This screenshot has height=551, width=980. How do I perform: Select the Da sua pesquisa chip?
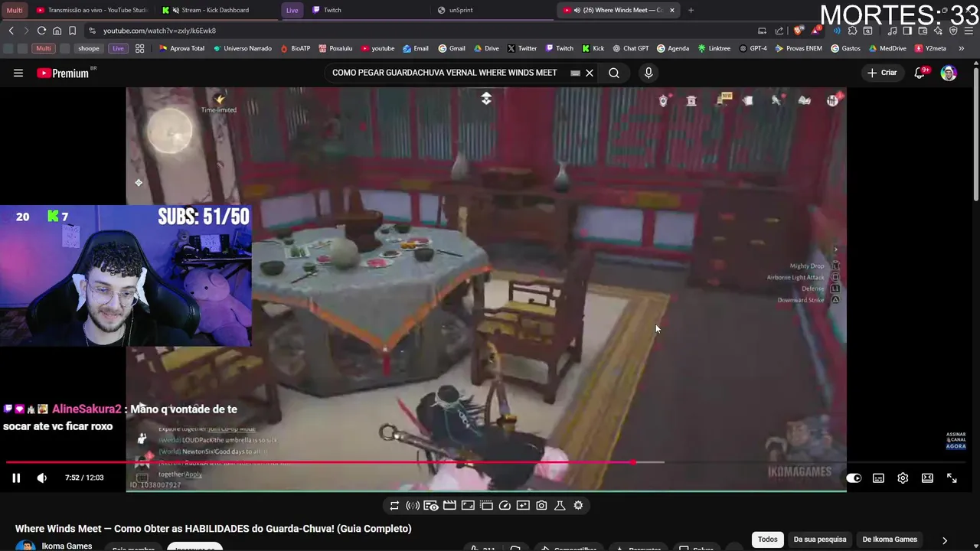click(x=820, y=540)
